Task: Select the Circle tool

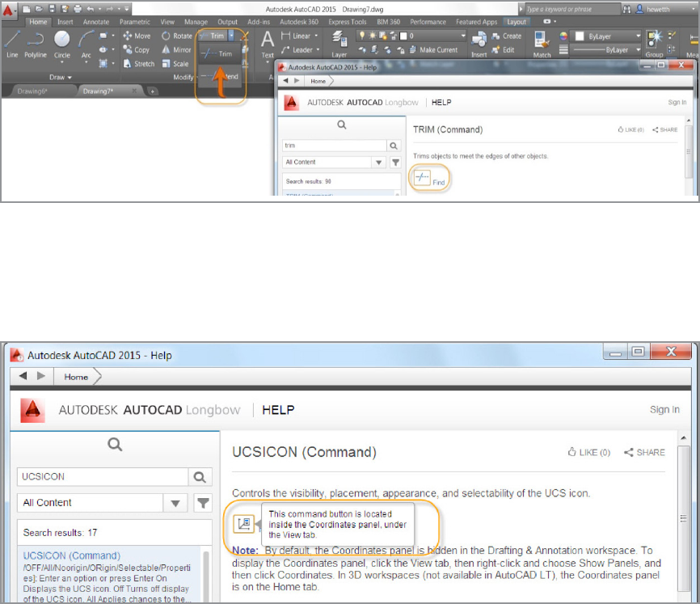Action: pos(62,44)
